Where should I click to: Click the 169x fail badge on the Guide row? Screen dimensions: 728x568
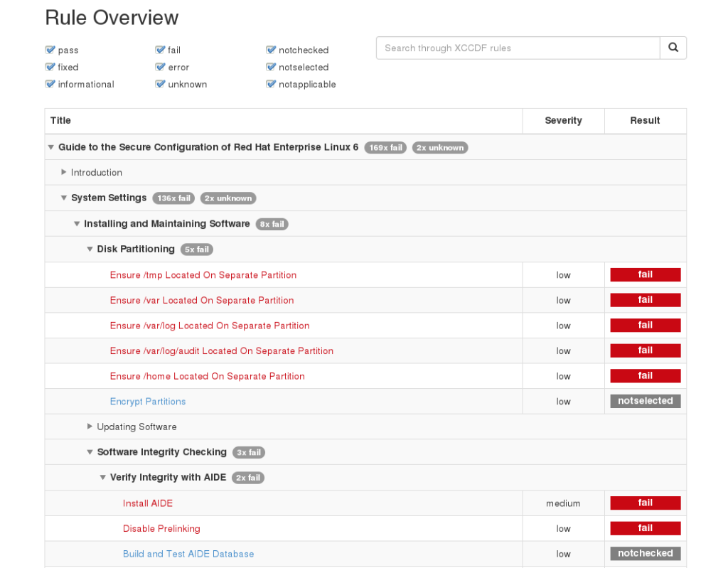[385, 148]
